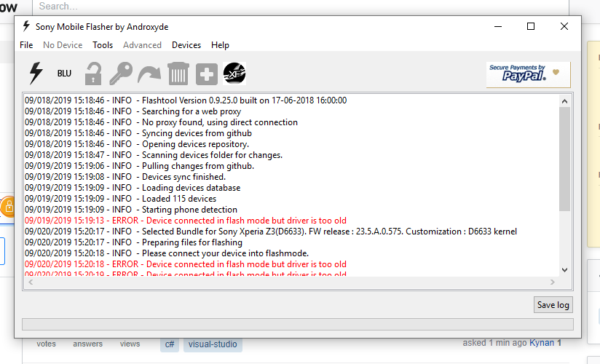This screenshot has height=364, width=600.
Task: Click the 'Starting phone detection' log line
Action: (x=131, y=210)
